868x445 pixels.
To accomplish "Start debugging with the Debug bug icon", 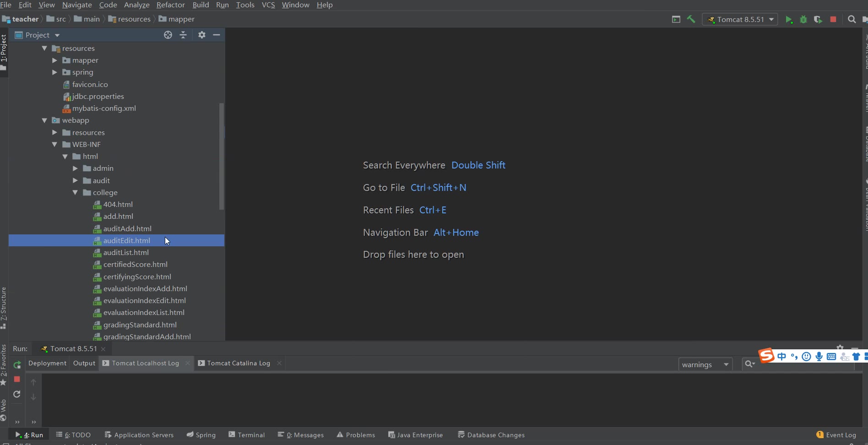I will pyautogui.click(x=803, y=20).
